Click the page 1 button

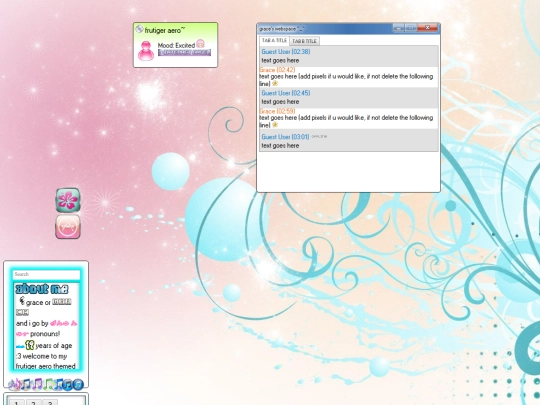16,402
